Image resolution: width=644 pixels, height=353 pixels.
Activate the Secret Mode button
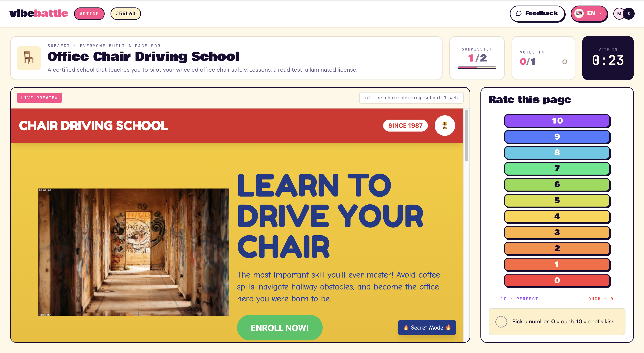point(427,327)
